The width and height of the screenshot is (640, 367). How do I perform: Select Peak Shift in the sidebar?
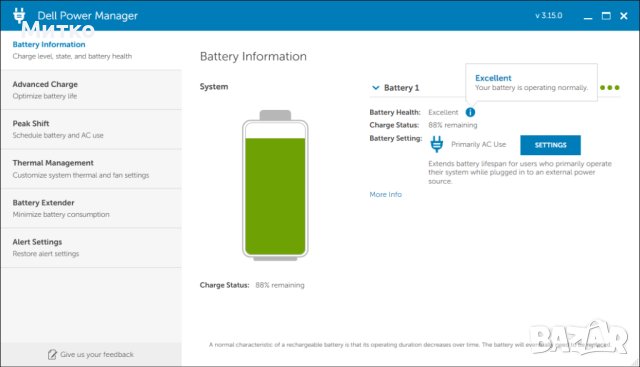coord(91,129)
